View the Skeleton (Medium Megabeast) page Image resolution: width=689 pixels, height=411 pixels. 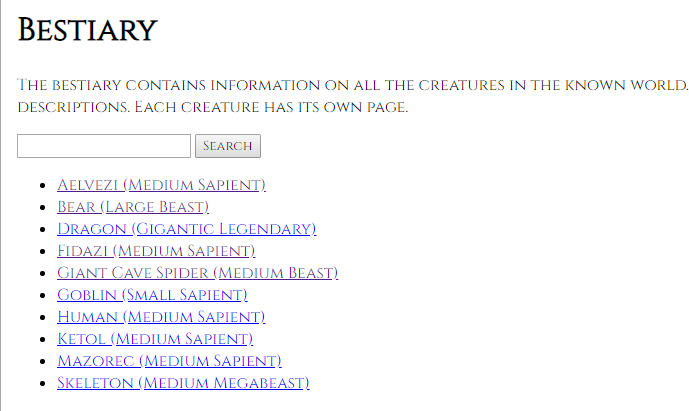pos(183,382)
